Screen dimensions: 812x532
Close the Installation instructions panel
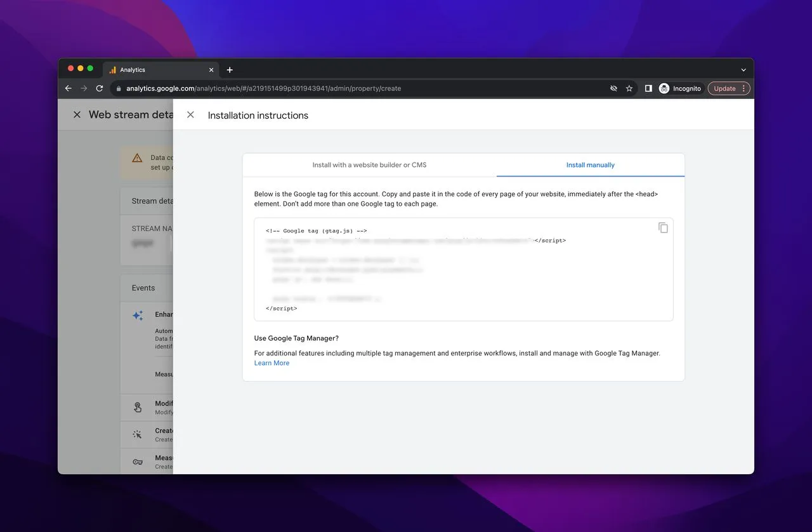(190, 115)
